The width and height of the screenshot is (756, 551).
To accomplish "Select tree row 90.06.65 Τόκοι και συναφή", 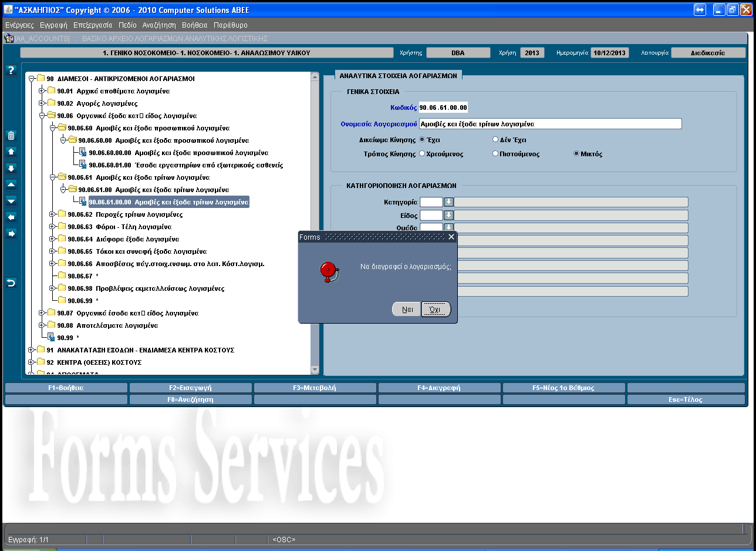I will [137, 251].
